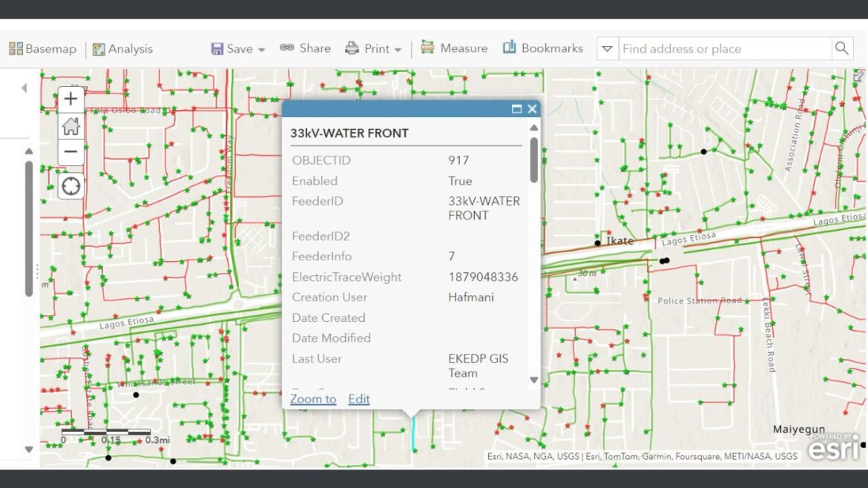
Task: Click the search magnifier icon
Action: (x=842, y=48)
